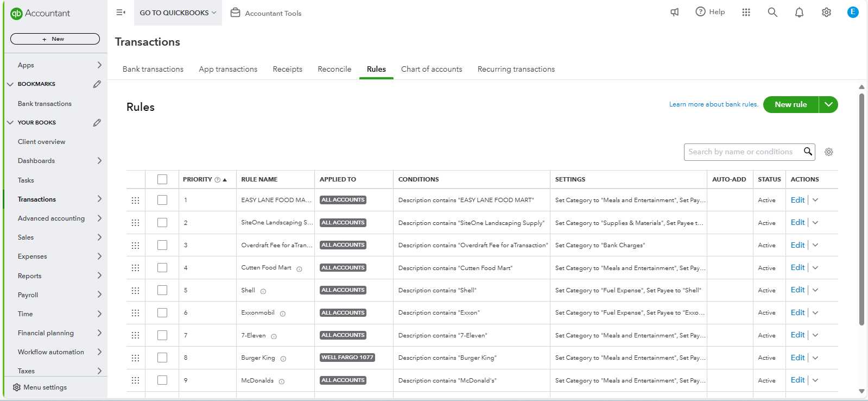The image size is (868, 401).
Task: Collapse the left navigation menu icon
Action: point(121,12)
